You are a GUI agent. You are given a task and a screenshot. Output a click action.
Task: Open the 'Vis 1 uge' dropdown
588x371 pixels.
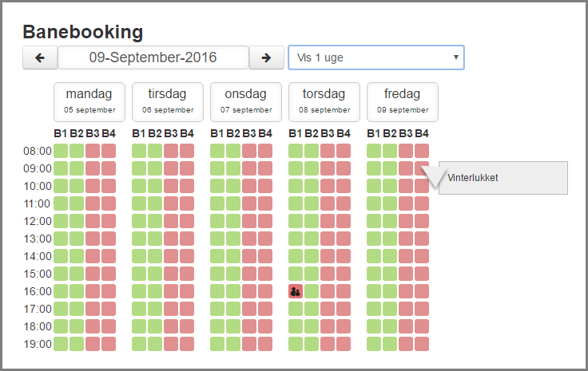375,57
